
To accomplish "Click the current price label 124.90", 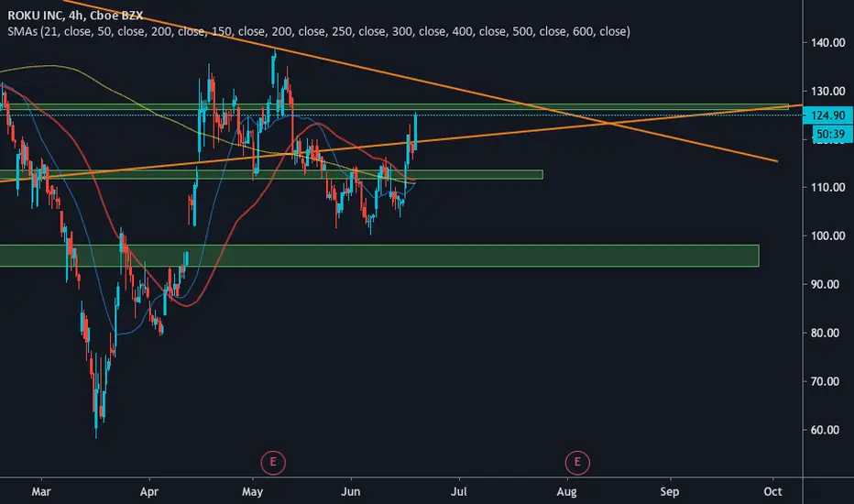I will (827, 115).
